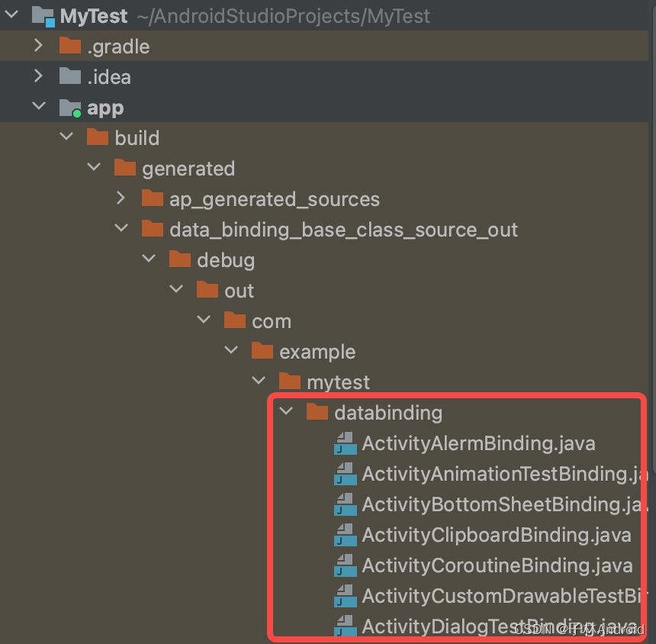
Task: Collapse the debug folder chevron
Action: [149, 259]
